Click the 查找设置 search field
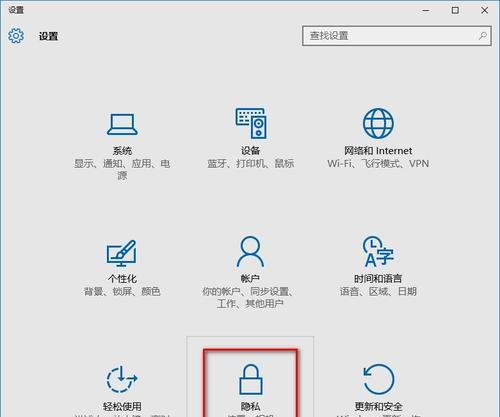Image resolution: width=500 pixels, height=417 pixels. point(397,36)
